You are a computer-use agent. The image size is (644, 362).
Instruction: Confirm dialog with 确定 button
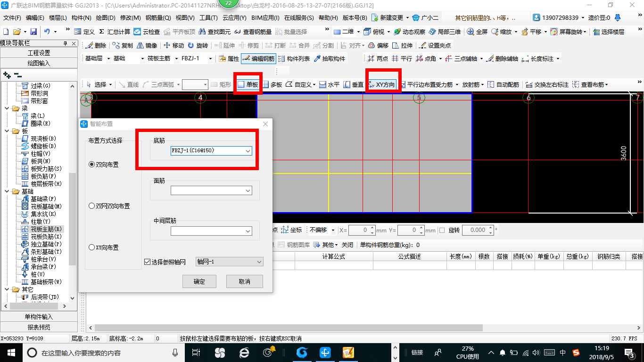pyautogui.click(x=199, y=281)
